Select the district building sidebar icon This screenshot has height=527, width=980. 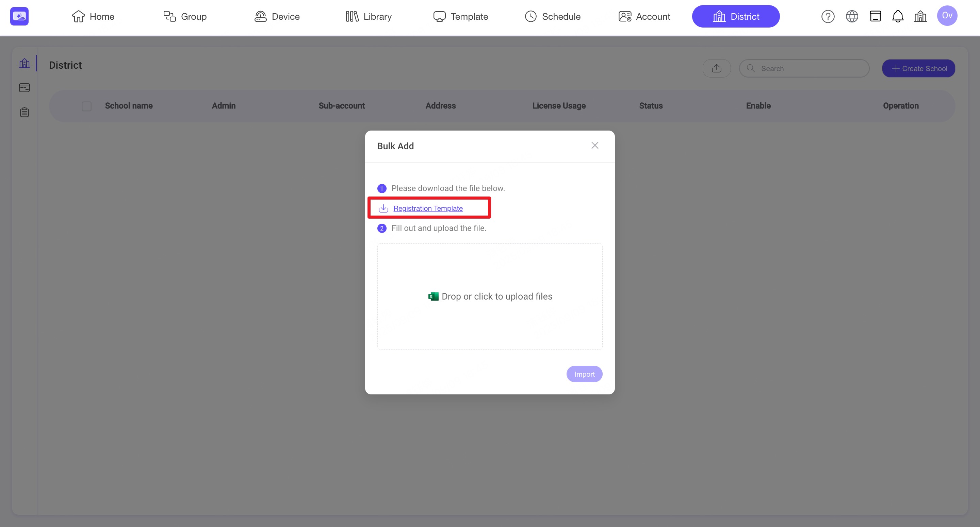[24, 63]
